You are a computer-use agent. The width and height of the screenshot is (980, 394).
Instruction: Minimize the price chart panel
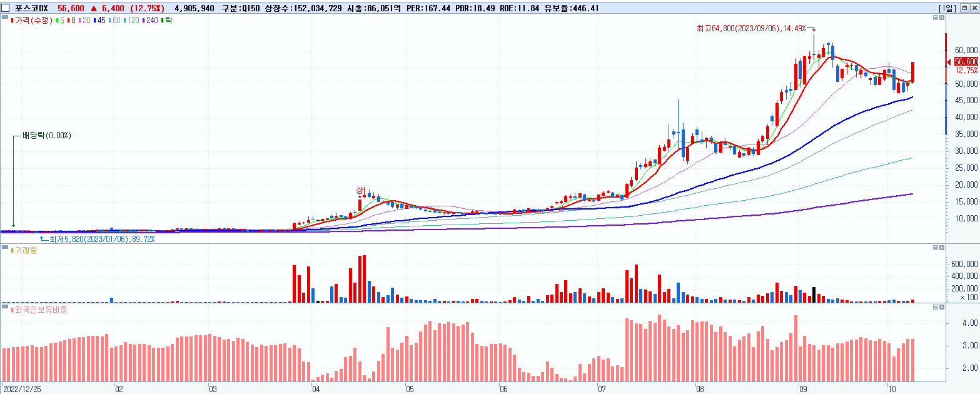coord(936,18)
